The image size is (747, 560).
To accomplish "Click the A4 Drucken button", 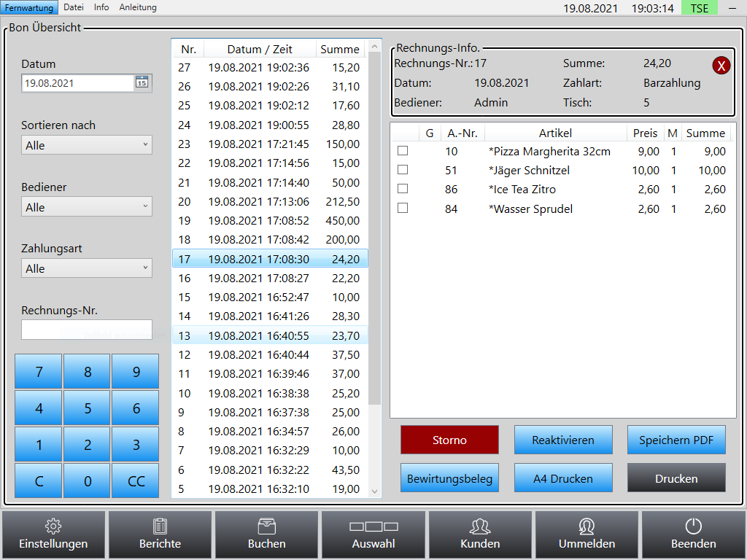I will point(563,478).
